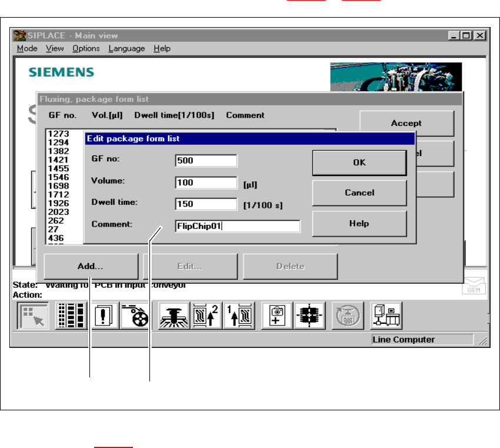Click the window resize grip corner
This screenshot has height=448, width=500.
coord(482,341)
